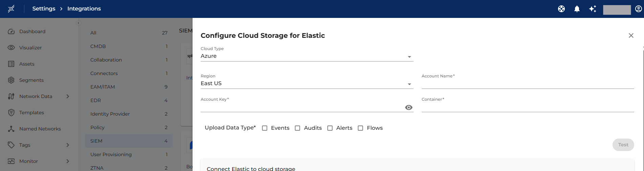Expand the Network Data submenu
This screenshot has height=171, width=644.
(x=68, y=96)
